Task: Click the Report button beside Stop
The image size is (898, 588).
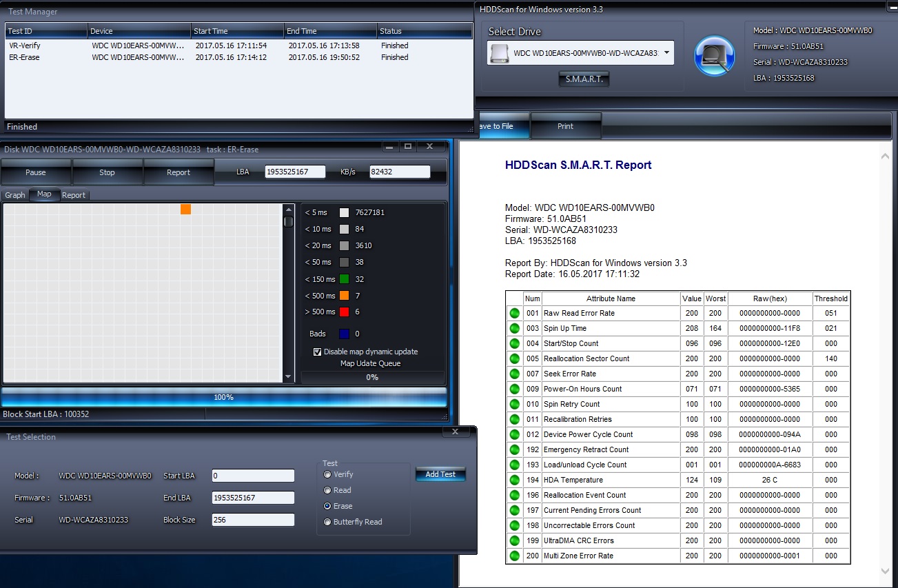Action: (178, 172)
